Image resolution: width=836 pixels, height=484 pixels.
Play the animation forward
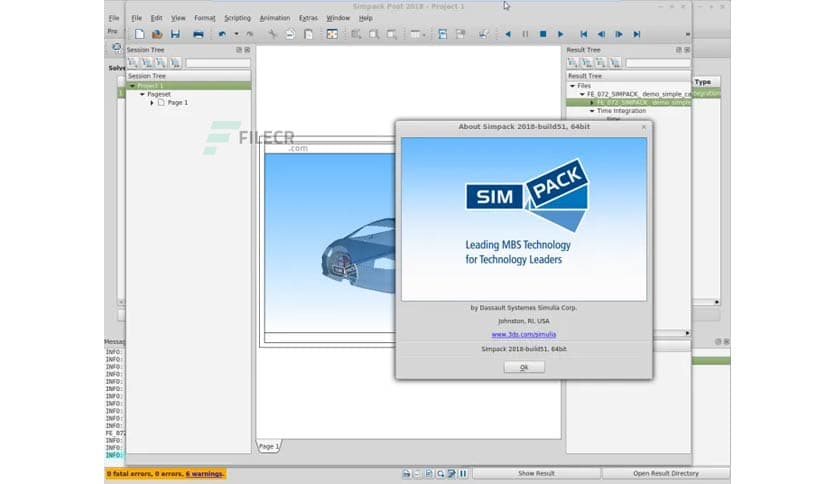point(560,34)
